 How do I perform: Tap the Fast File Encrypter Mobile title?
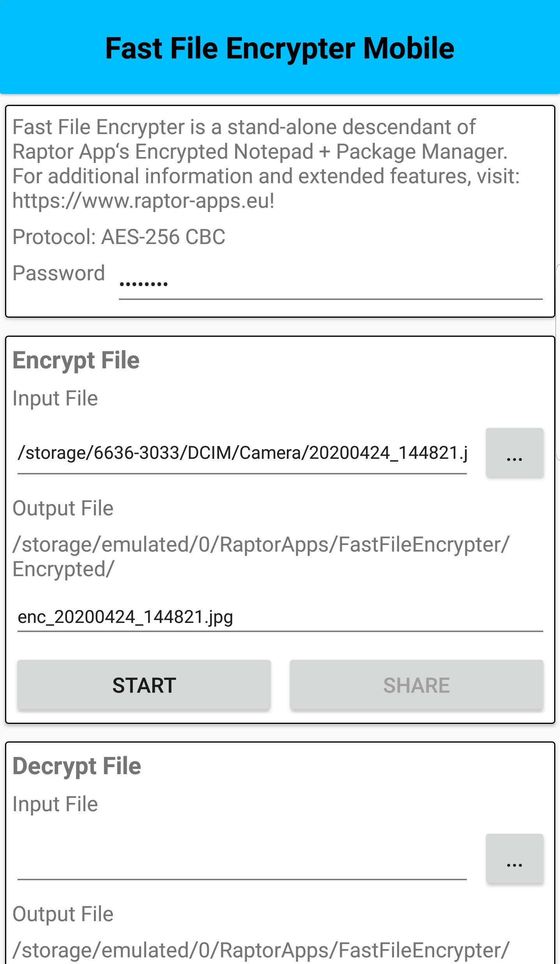click(x=280, y=48)
